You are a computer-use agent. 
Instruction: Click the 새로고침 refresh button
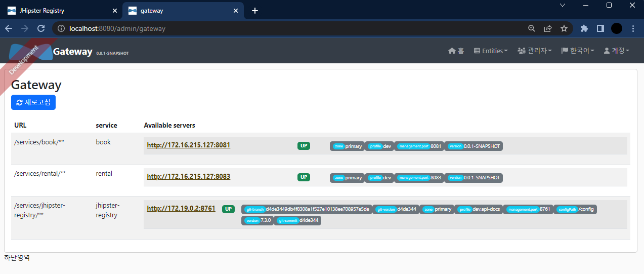(x=33, y=102)
